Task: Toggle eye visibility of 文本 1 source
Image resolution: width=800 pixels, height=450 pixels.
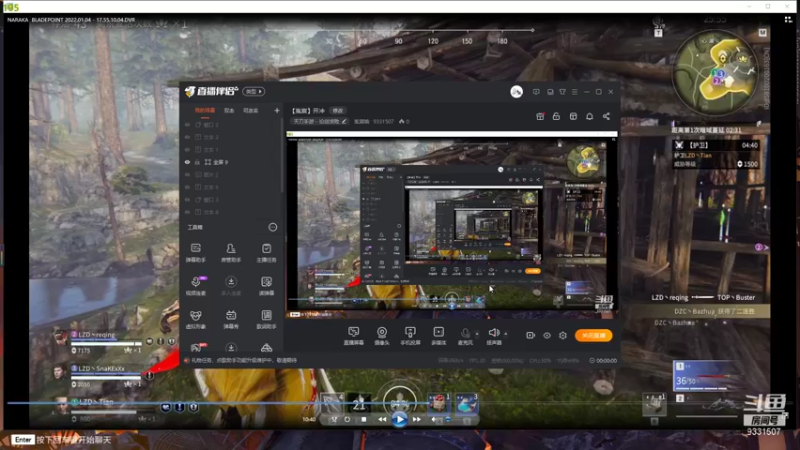Action: 187,149
